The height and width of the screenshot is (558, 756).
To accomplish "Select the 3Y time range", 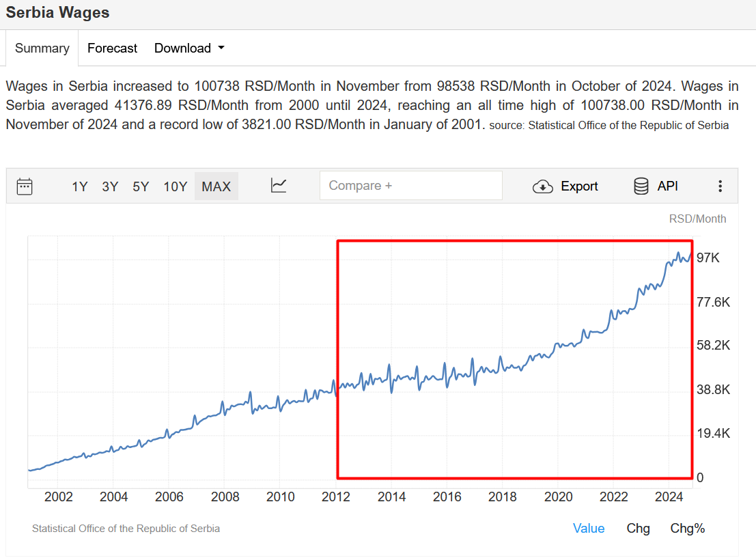I will click(110, 186).
